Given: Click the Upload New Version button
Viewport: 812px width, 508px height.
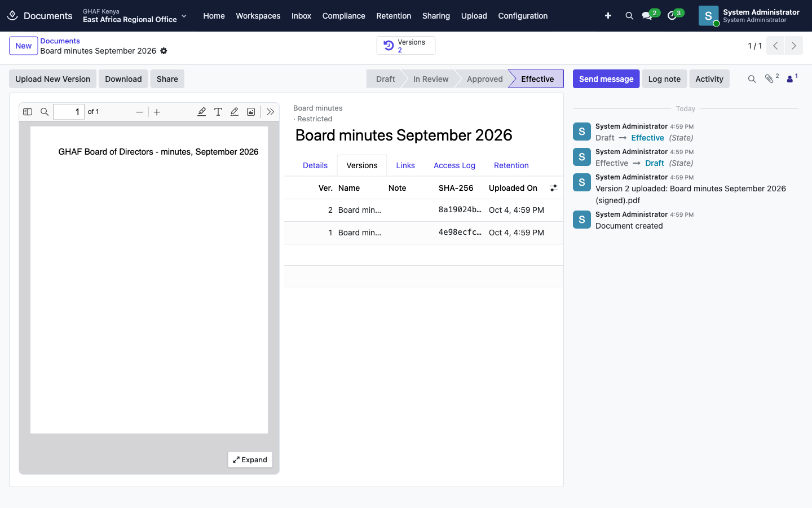Looking at the screenshot, I should coord(53,79).
